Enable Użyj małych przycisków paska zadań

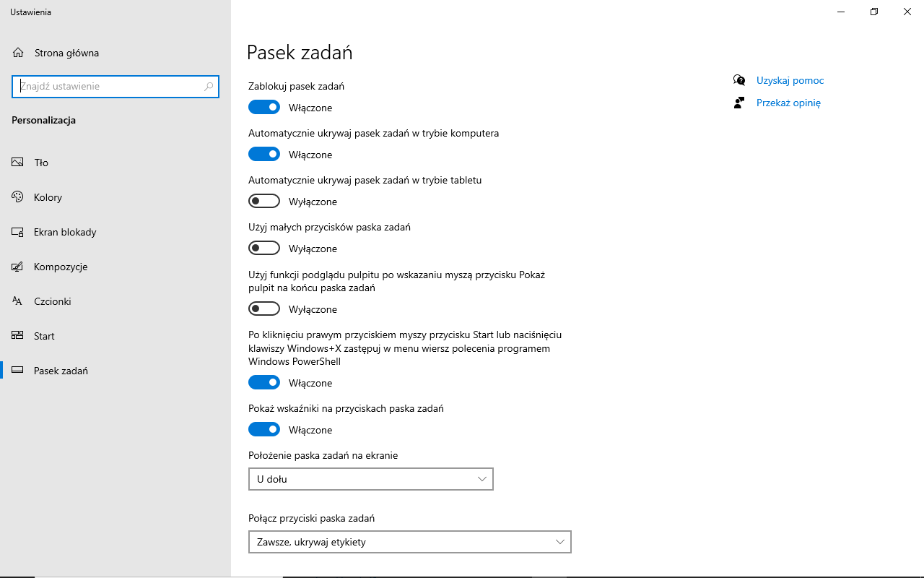[x=264, y=249]
